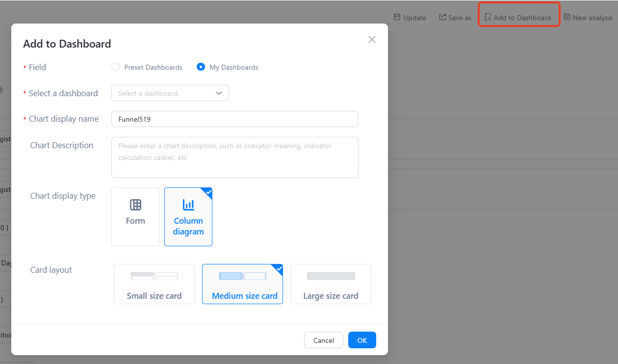The height and width of the screenshot is (364, 618).
Task: Open the Select a dashboard dropdown
Action: pyautogui.click(x=170, y=93)
